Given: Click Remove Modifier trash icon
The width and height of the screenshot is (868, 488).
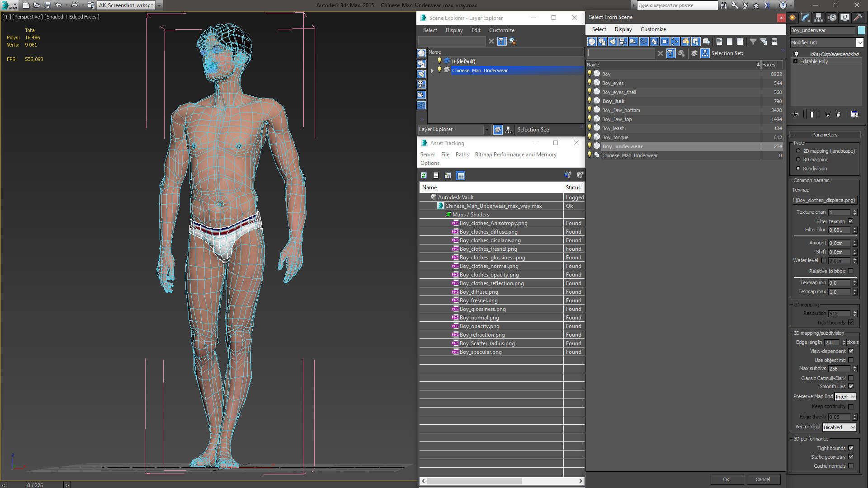Looking at the screenshot, I should (839, 114).
